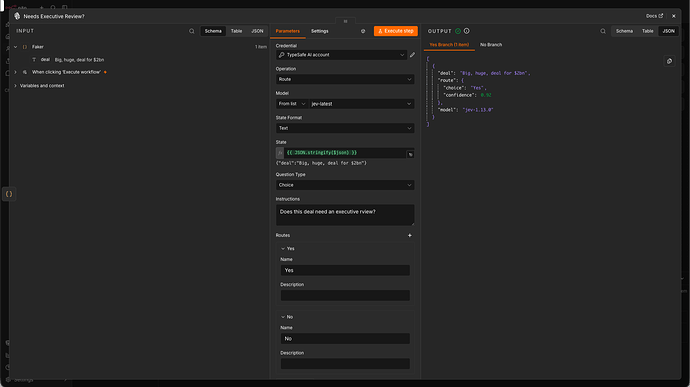Open the State expression editor icon
The width and height of the screenshot is (690, 387).
[410, 154]
